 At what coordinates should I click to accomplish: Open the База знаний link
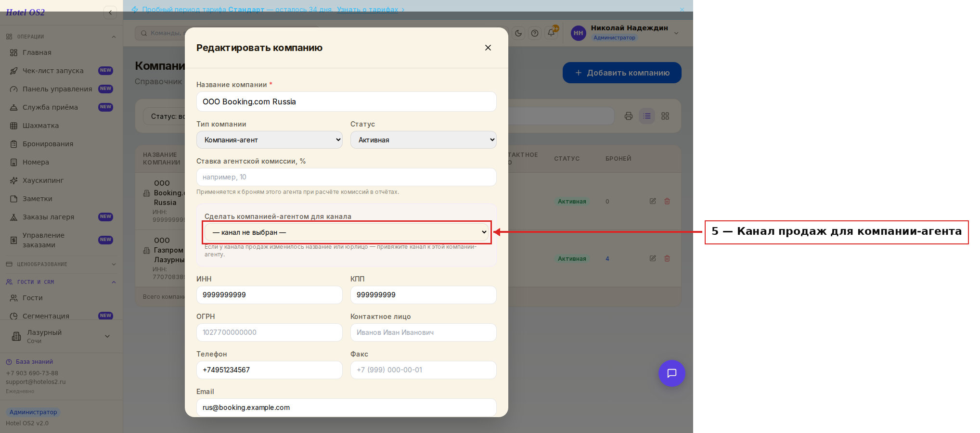pos(29,362)
